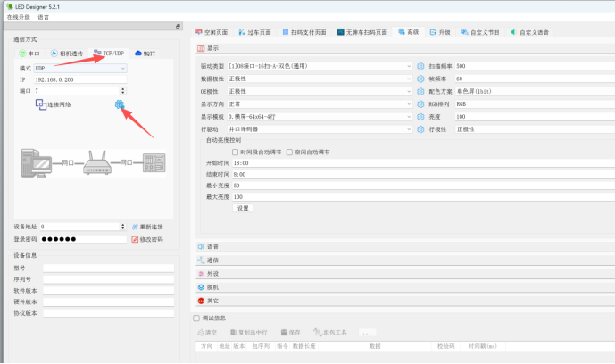Select the TCP/UDP communication tab
Screen dimensions: 615x364
[109, 53]
